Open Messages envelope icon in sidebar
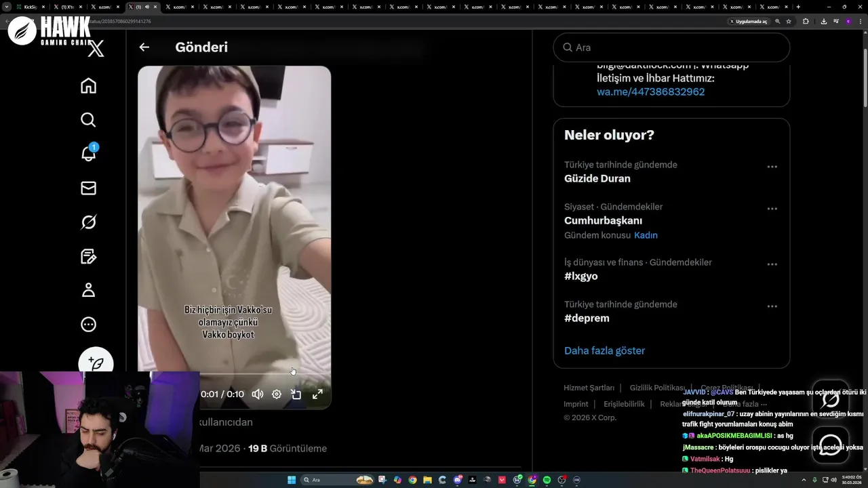Screen dimensions: 868x488 point(88,188)
